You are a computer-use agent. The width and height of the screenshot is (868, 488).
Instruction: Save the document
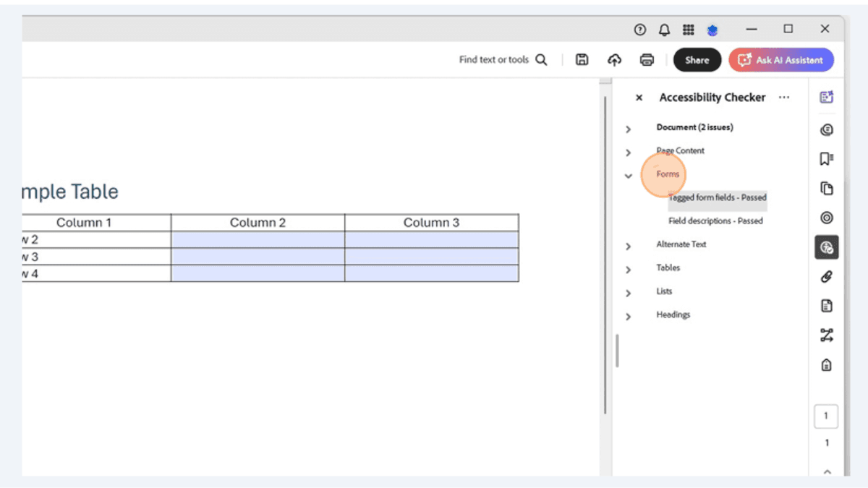pos(582,59)
